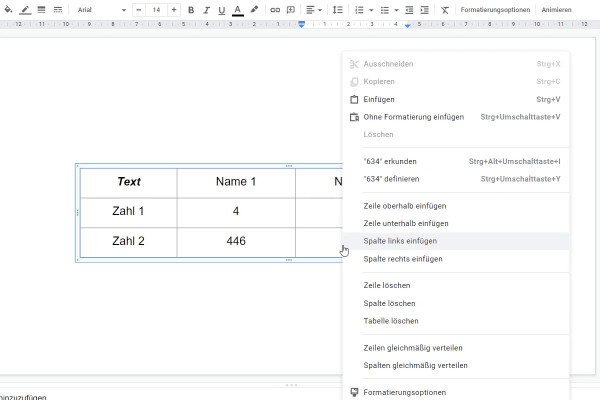Select Tabelle löschen from context menu

455,321
